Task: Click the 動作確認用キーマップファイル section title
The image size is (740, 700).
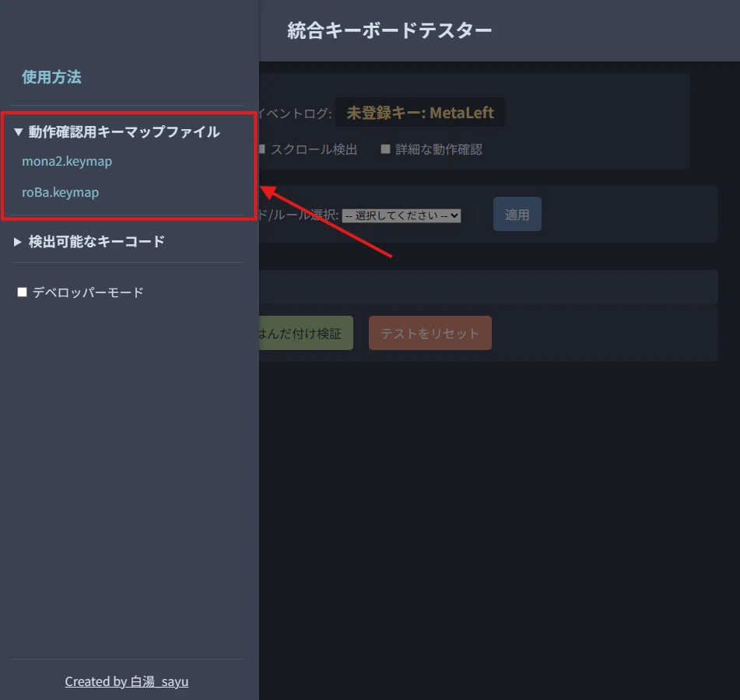Action: (125, 132)
